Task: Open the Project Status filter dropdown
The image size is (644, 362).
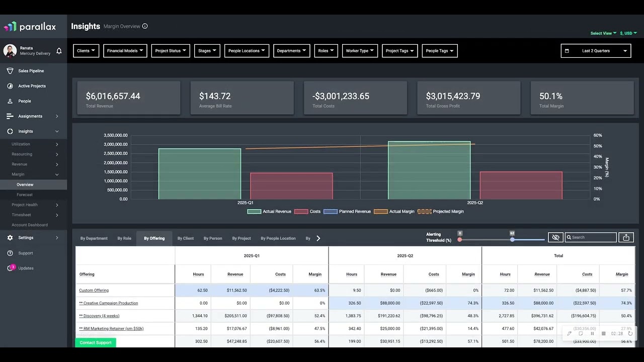Action: pos(171,51)
